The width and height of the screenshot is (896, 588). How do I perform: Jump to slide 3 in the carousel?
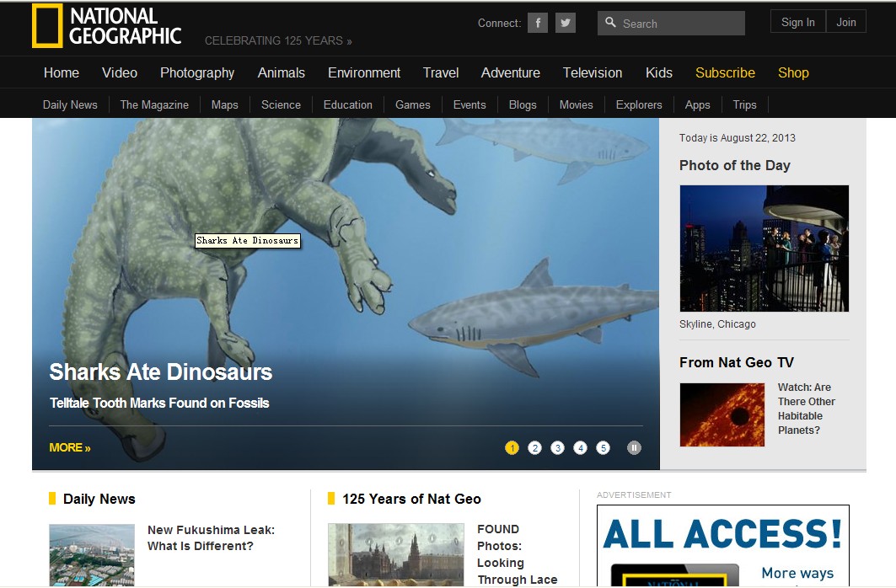pos(557,448)
